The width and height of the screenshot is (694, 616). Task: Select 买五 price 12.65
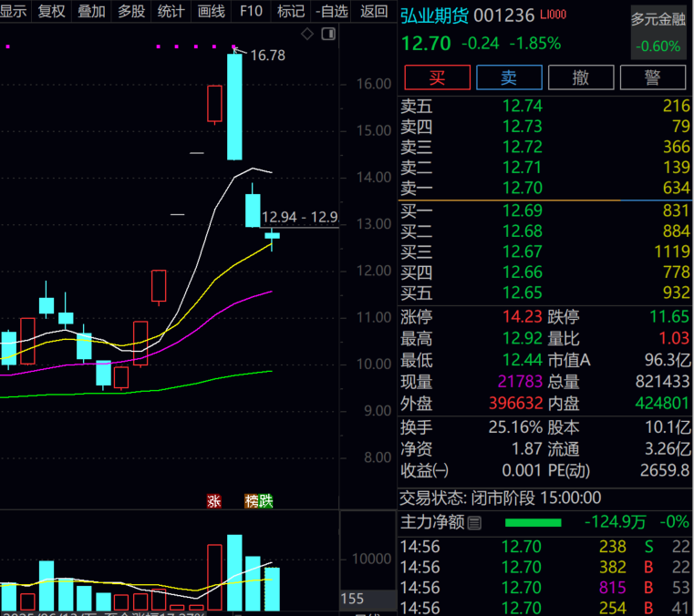tap(523, 293)
